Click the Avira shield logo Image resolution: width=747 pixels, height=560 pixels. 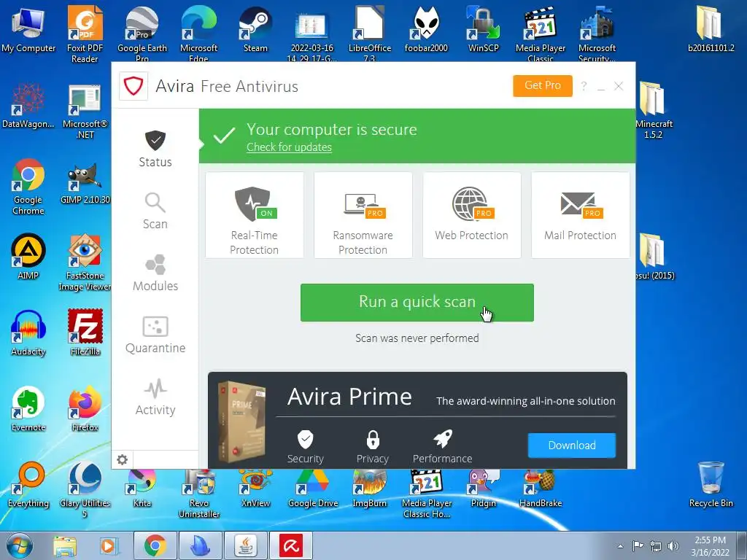click(x=133, y=86)
